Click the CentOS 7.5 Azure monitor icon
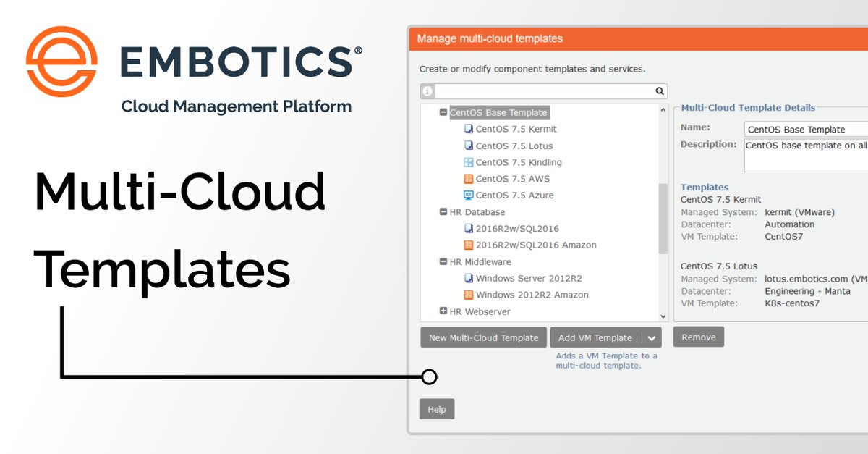Viewport: 868px width, 454px height. (x=468, y=196)
